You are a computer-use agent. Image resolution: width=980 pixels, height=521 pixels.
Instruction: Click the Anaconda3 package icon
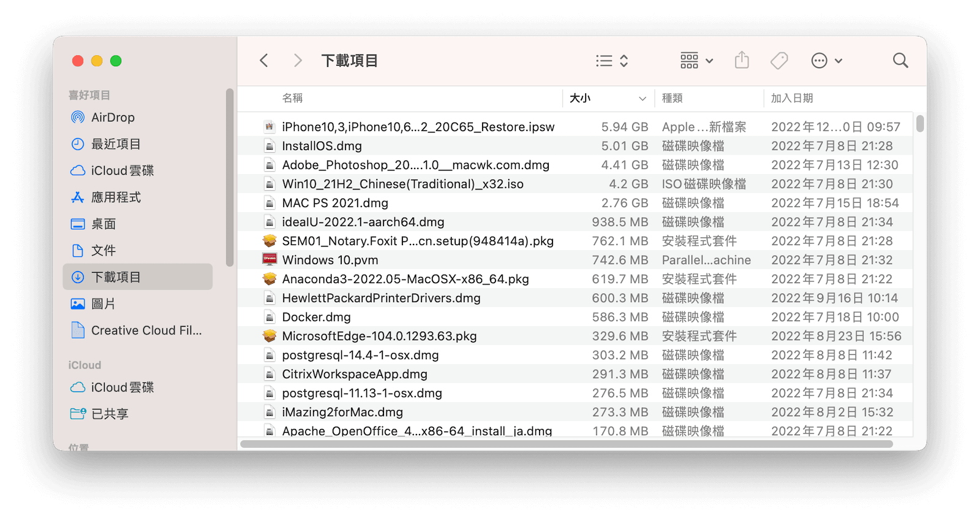point(269,279)
